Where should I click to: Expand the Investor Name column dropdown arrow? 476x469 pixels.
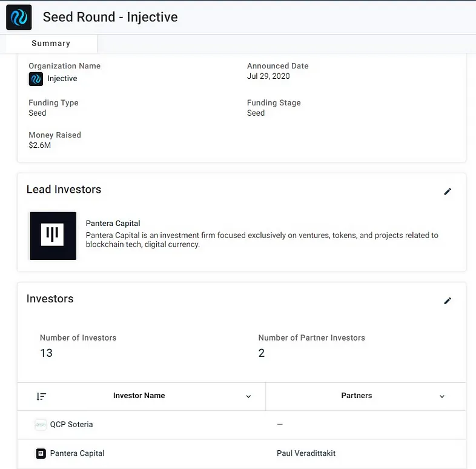coord(248,396)
